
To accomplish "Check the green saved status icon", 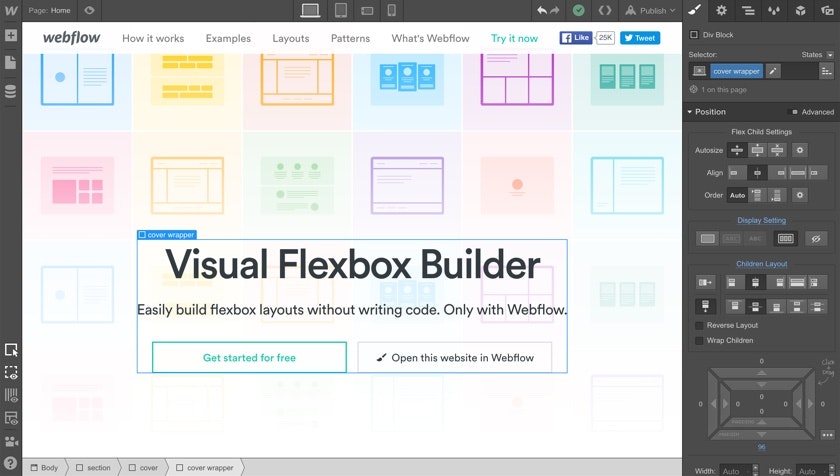I will 579,10.
